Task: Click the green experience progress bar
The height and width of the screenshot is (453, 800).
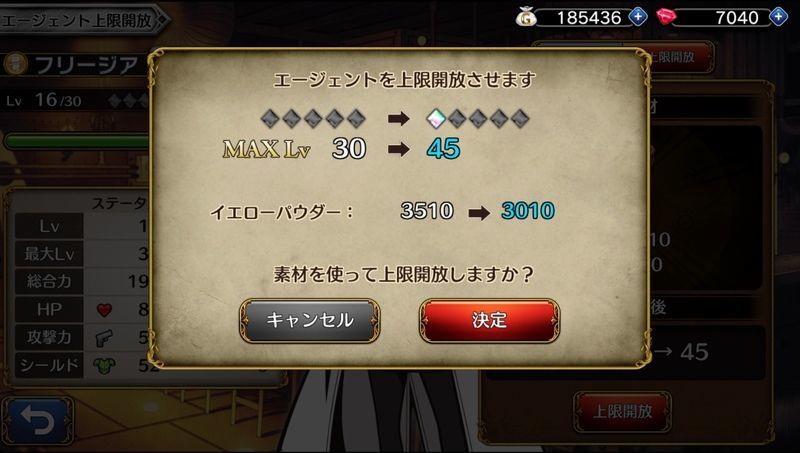Action: pyautogui.click(x=77, y=141)
